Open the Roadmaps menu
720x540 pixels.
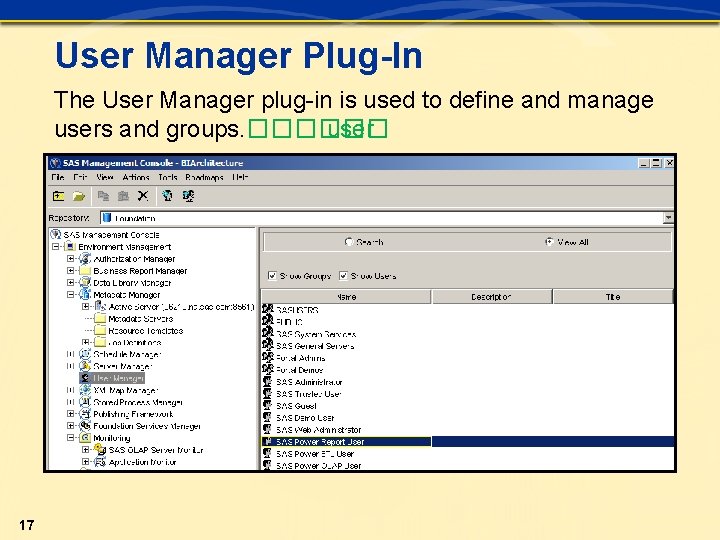coord(204,177)
